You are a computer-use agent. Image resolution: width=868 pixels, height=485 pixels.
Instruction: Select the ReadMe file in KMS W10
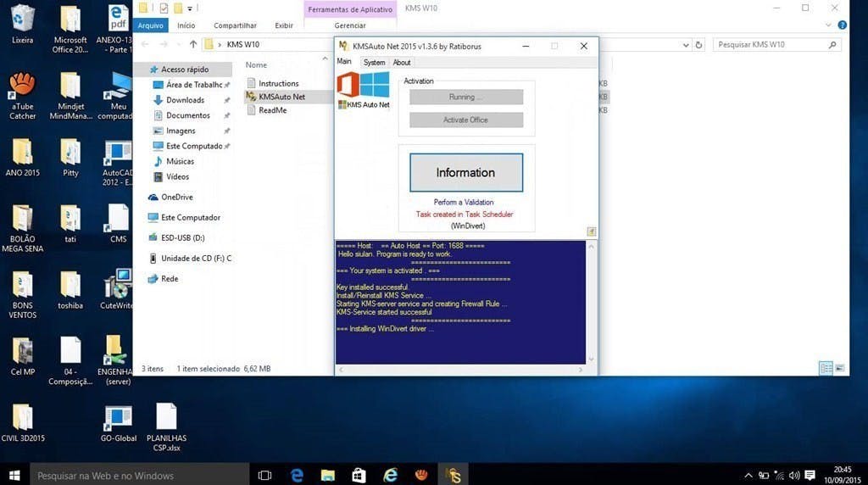pos(273,110)
